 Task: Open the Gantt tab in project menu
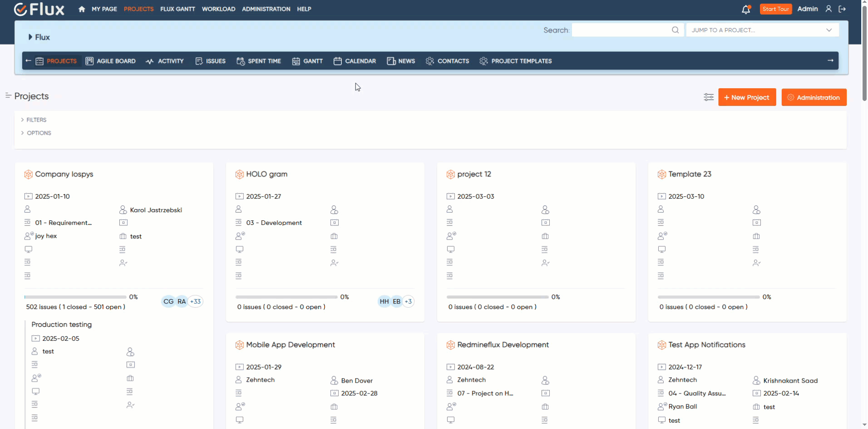pos(307,61)
